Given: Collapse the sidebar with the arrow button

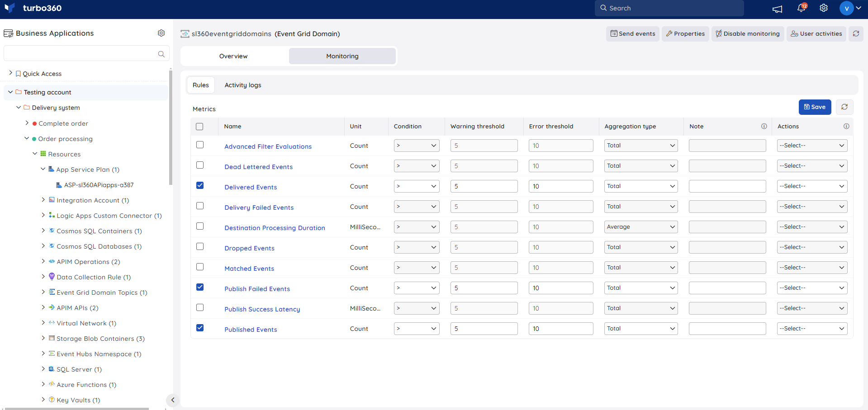Looking at the screenshot, I should [173, 400].
